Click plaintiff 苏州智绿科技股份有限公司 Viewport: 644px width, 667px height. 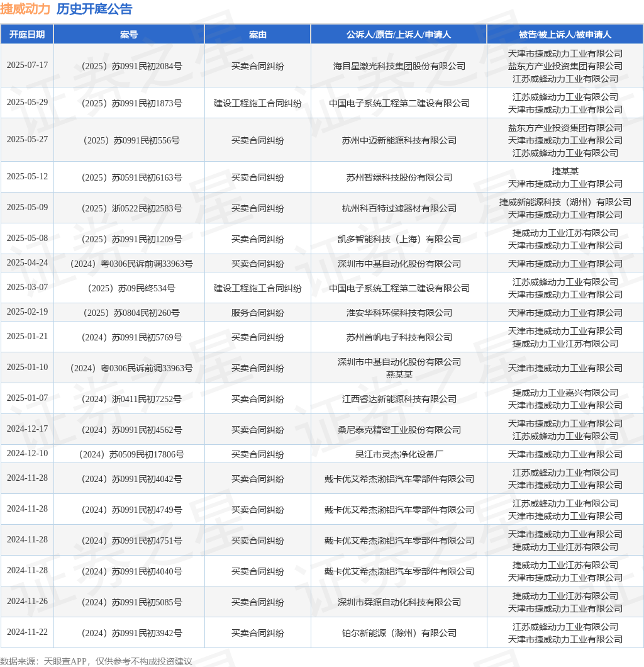[x=399, y=177]
